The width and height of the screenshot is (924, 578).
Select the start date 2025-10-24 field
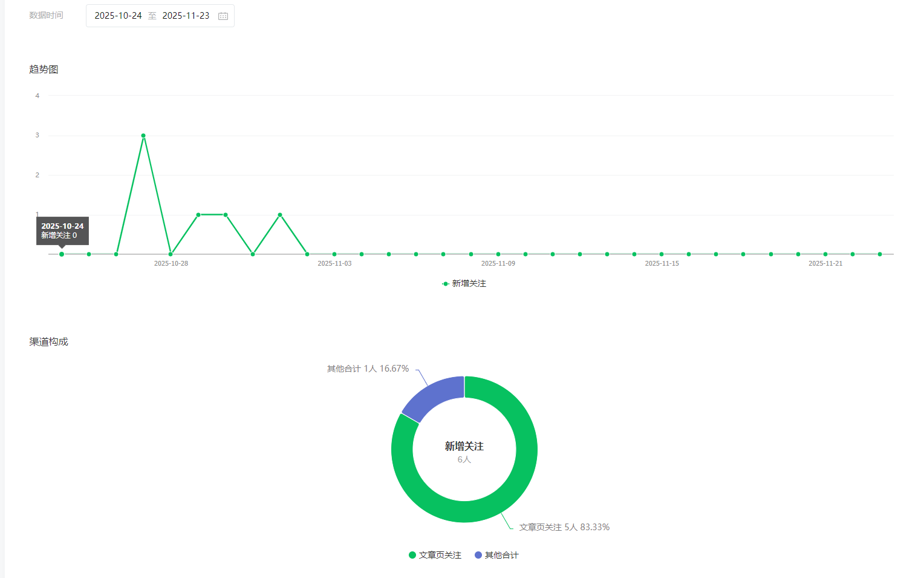118,16
